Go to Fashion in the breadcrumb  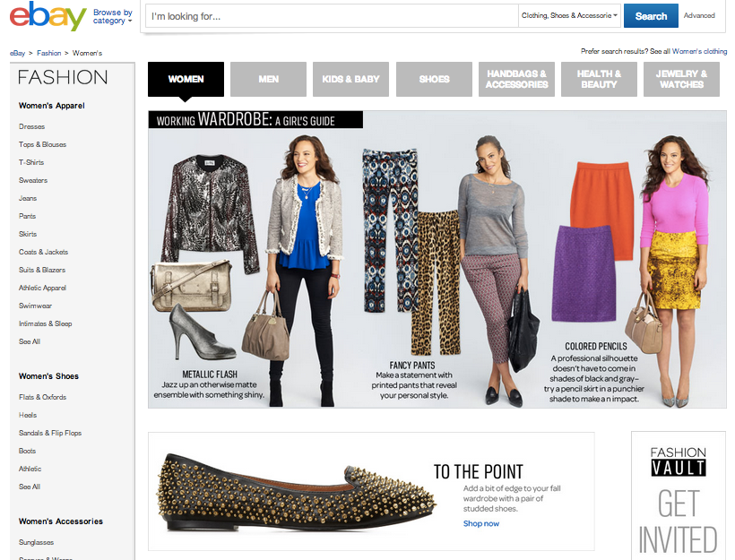[x=48, y=53]
